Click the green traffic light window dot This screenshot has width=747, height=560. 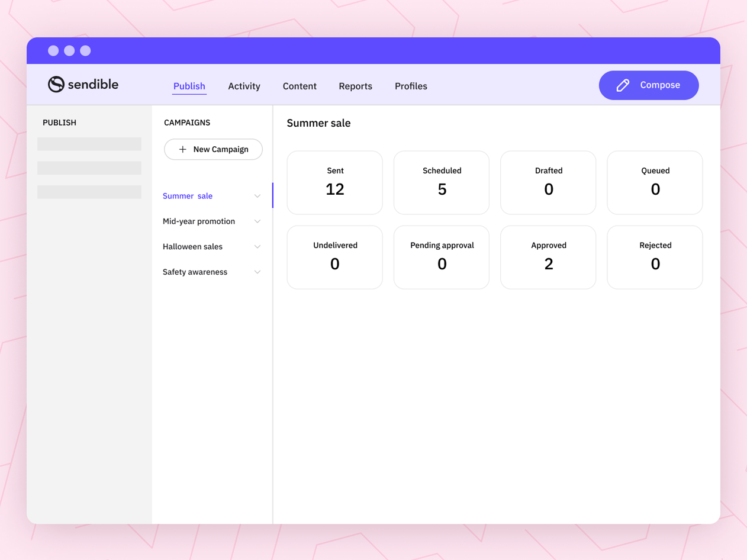(85, 50)
